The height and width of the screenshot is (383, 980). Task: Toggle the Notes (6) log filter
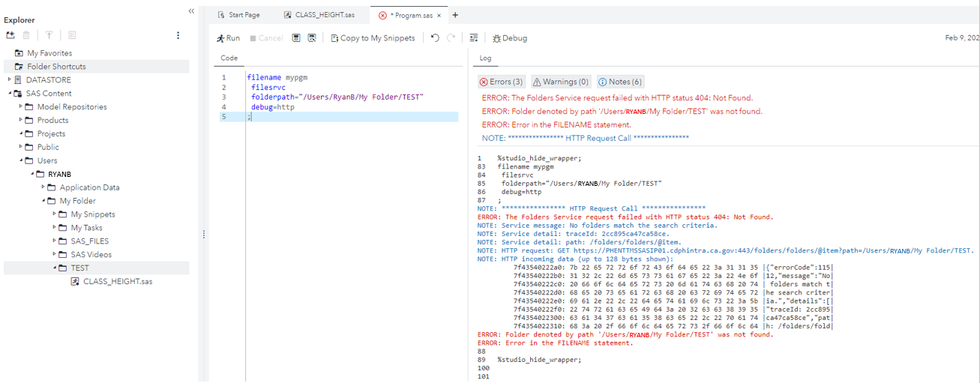620,82
